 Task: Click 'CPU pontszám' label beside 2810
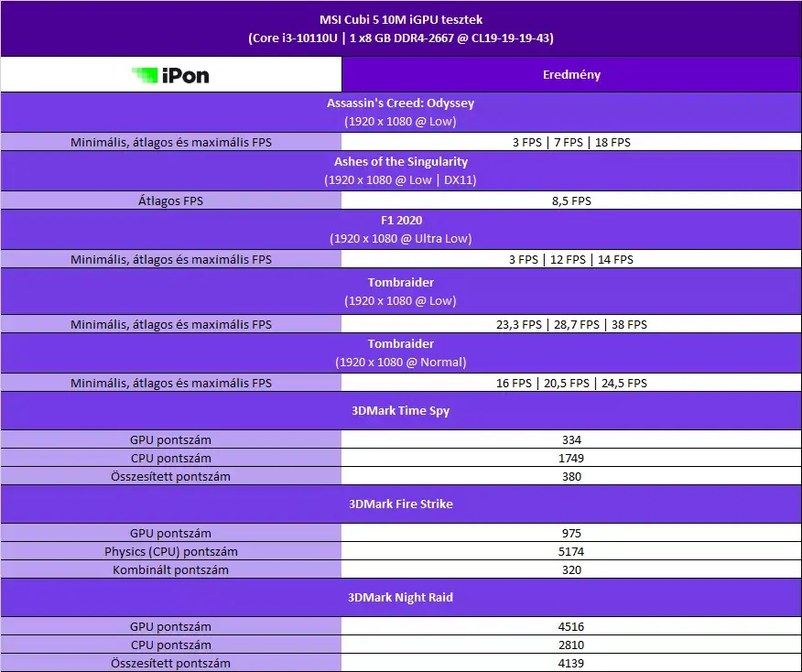171,645
